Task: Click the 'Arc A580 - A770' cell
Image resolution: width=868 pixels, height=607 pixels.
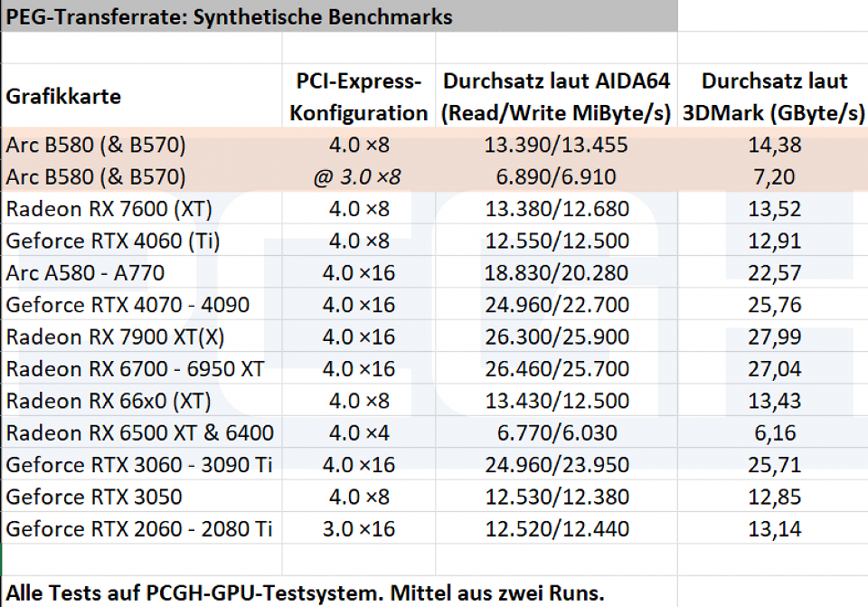Action: pyautogui.click(x=142, y=273)
